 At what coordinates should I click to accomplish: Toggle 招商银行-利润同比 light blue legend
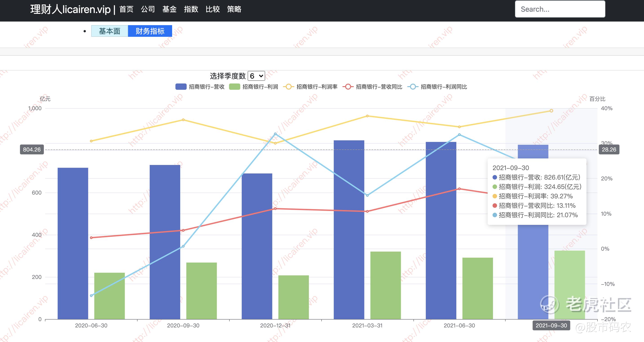(x=413, y=87)
